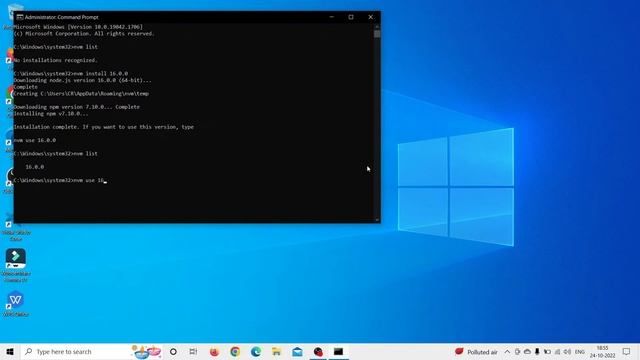Minimize the Administrator Command Prompt window
640x360 pixels.
(x=331, y=17)
